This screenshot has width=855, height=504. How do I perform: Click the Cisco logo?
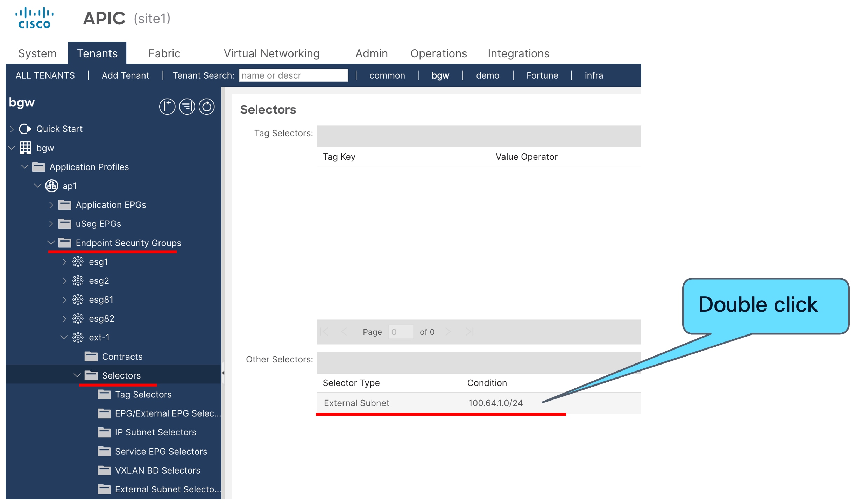pyautogui.click(x=34, y=18)
